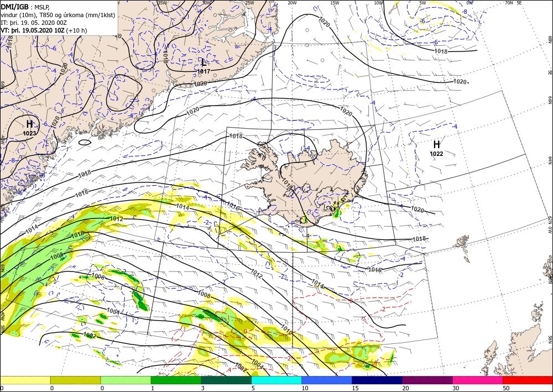Pick the bright blue legend swatch
The image size is (553, 392).
tap(327, 380)
